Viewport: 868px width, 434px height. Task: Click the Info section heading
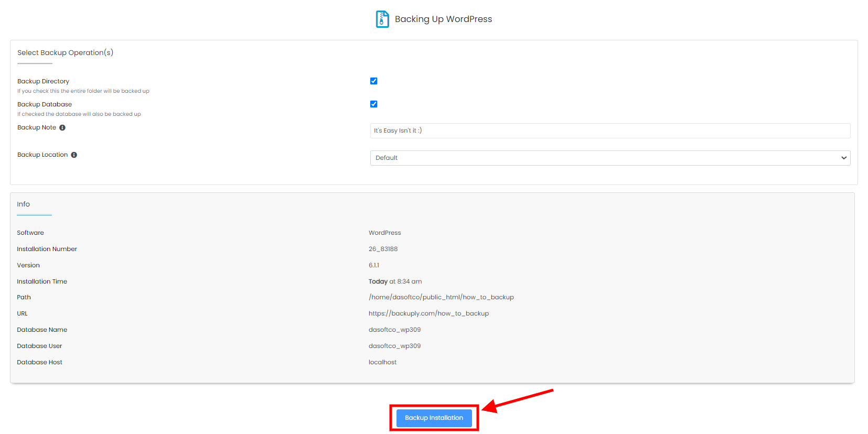click(23, 204)
